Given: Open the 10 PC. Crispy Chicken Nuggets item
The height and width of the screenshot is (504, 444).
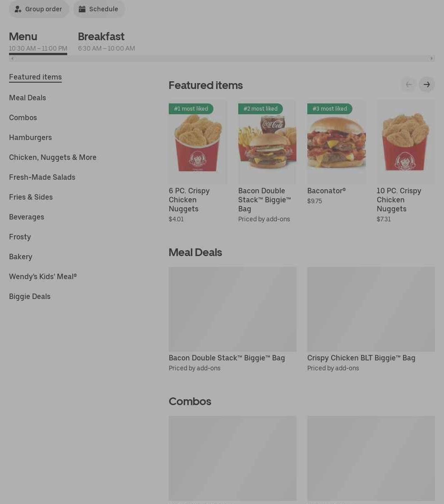Looking at the screenshot, I should click(x=406, y=161).
